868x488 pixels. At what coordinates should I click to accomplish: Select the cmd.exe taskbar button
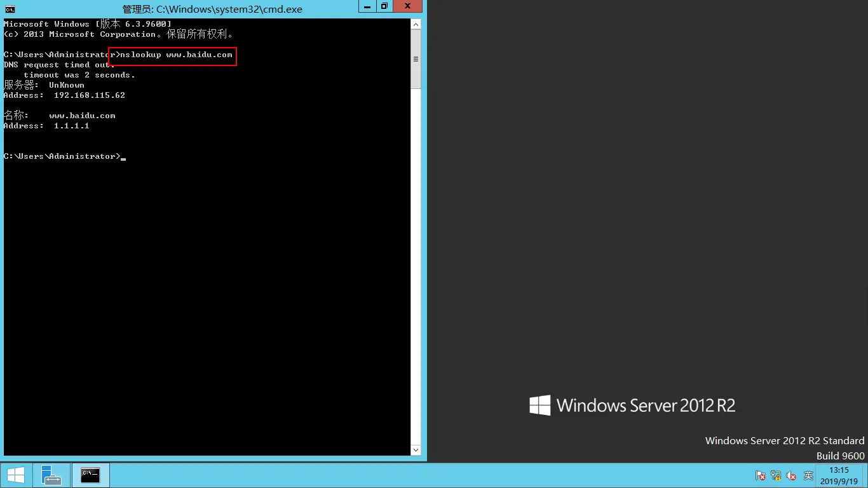(90, 475)
